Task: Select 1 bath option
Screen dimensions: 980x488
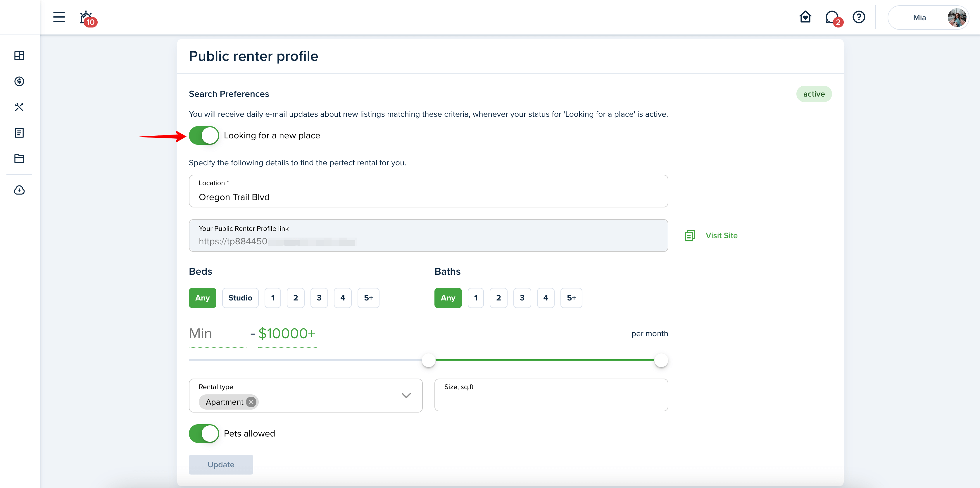Action: 476,298
